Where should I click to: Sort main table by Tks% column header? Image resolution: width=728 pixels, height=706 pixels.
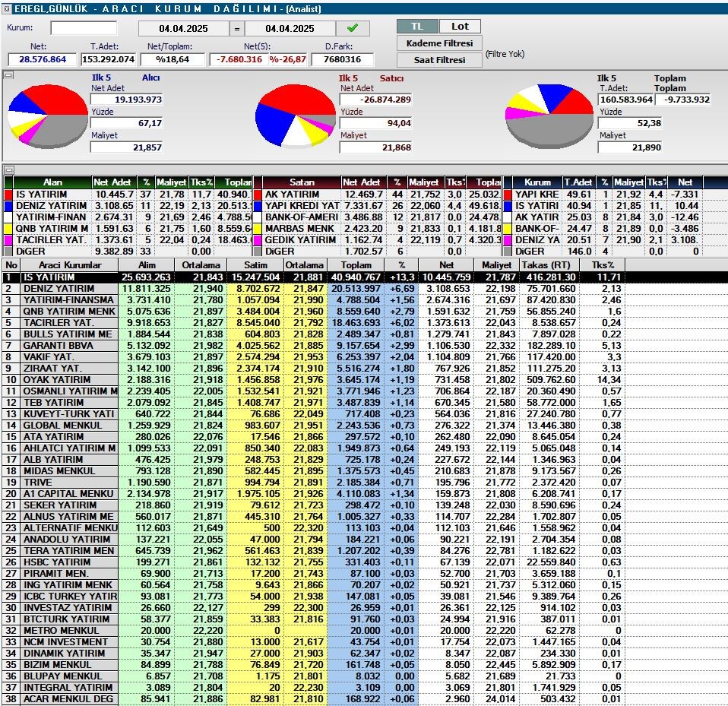[603, 265]
